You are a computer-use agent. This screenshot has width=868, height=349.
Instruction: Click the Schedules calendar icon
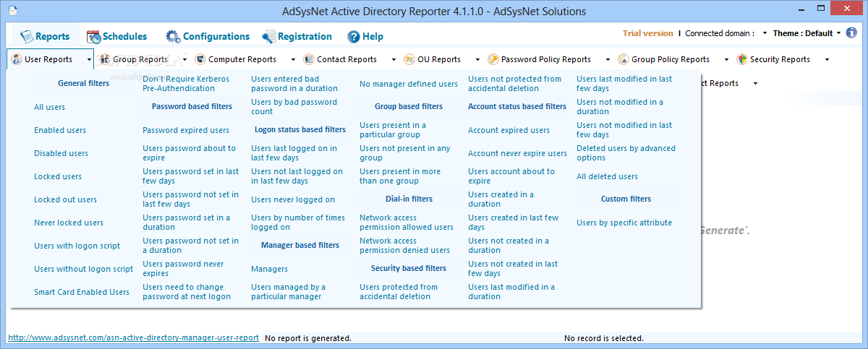coord(93,36)
